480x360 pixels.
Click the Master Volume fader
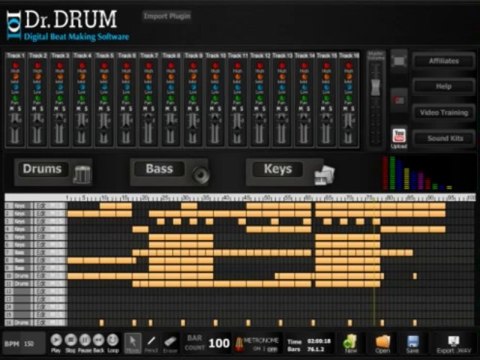click(x=376, y=87)
